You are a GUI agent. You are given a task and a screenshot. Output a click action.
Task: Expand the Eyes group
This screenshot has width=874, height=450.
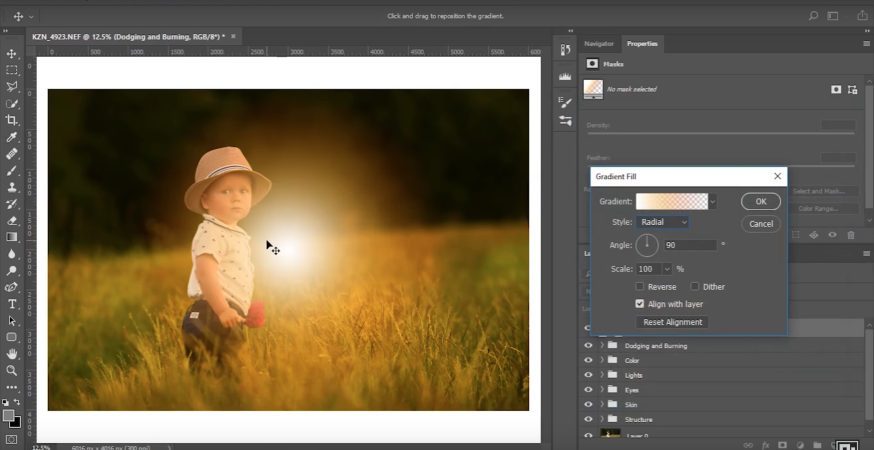[x=602, y=390]
